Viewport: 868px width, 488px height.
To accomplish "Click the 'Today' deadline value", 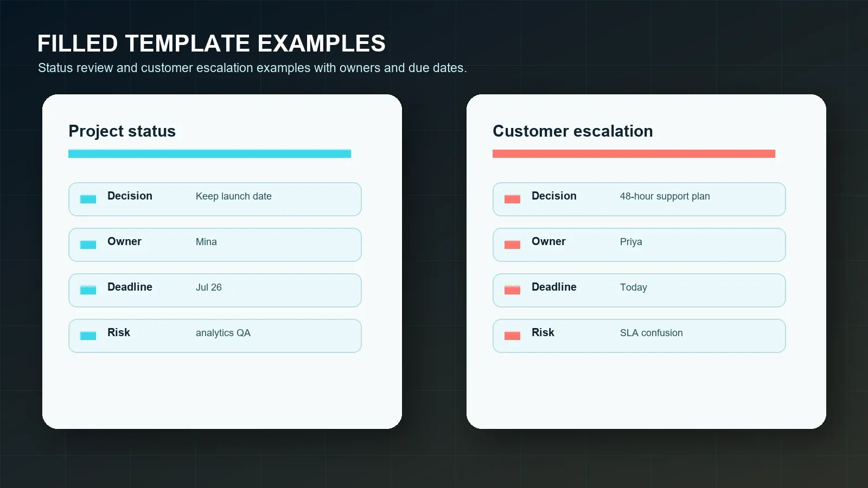I will [x=634, y=287].
